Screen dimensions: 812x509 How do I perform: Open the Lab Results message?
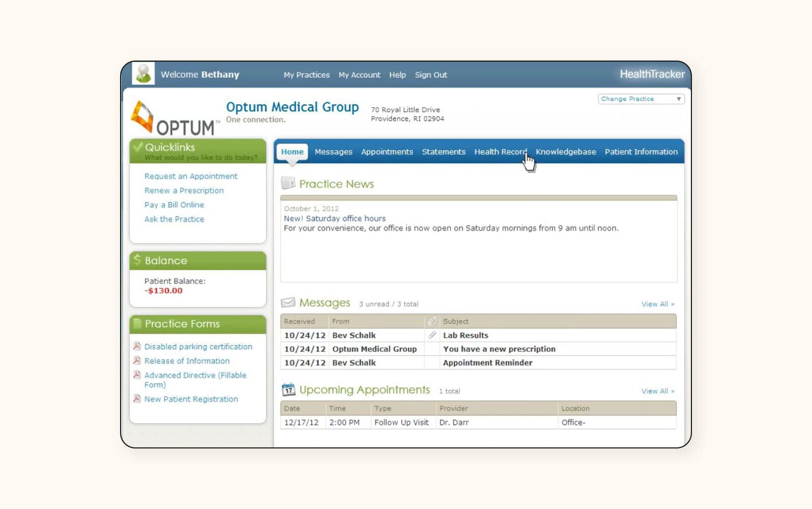click(x=466, y=335)
